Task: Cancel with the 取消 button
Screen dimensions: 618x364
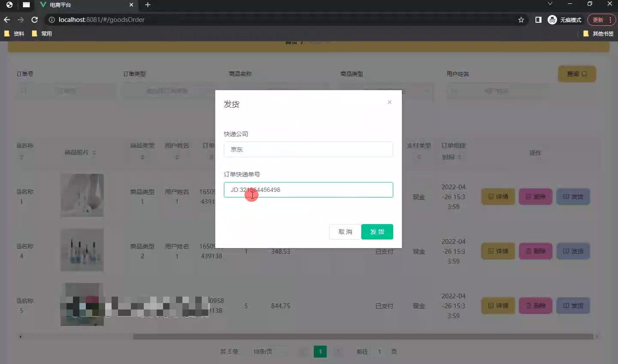Action: pos(345,232)
